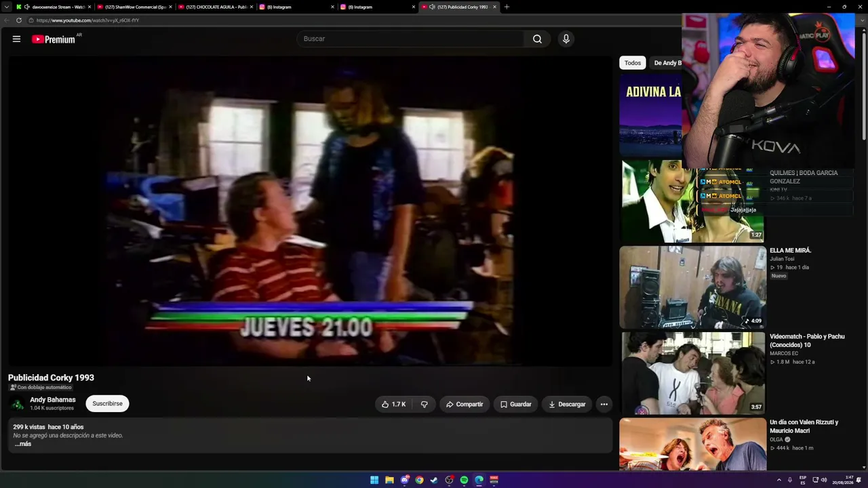The image size is (868, 488).
Task: Open the Andy Bahamas channel avatar
Action: [x=18, y=404]
